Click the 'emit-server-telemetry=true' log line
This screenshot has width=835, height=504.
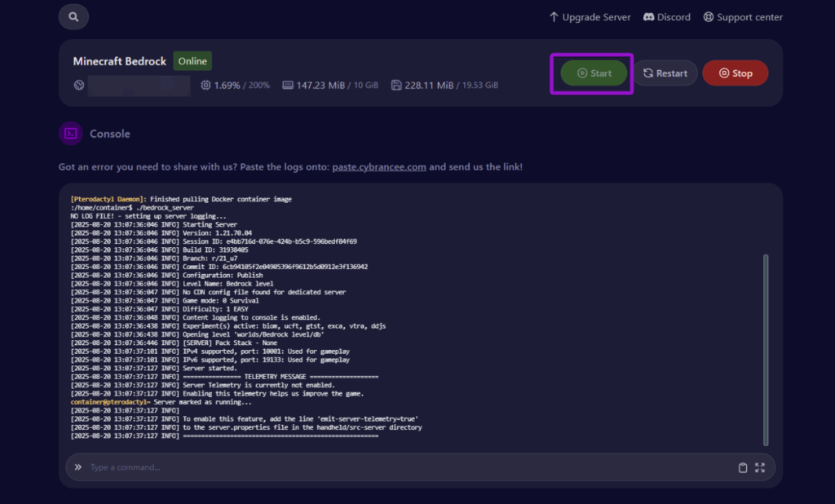click(245, 419)
